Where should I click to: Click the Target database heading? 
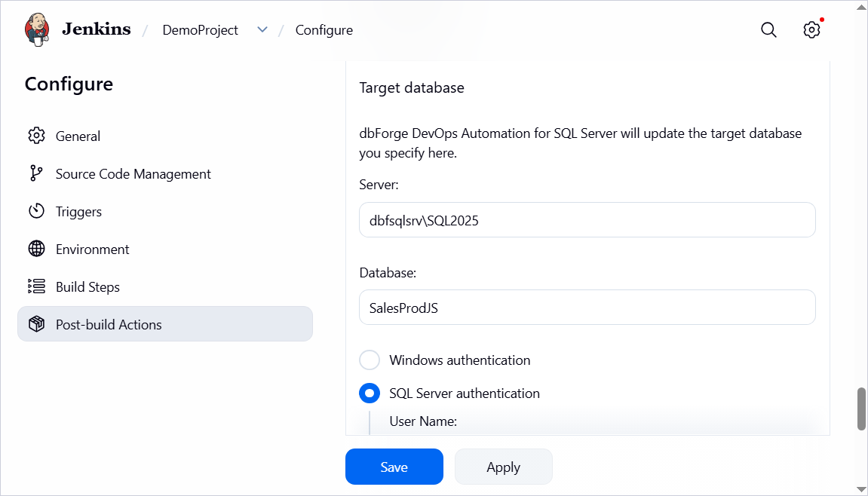[x=411, y=87]
